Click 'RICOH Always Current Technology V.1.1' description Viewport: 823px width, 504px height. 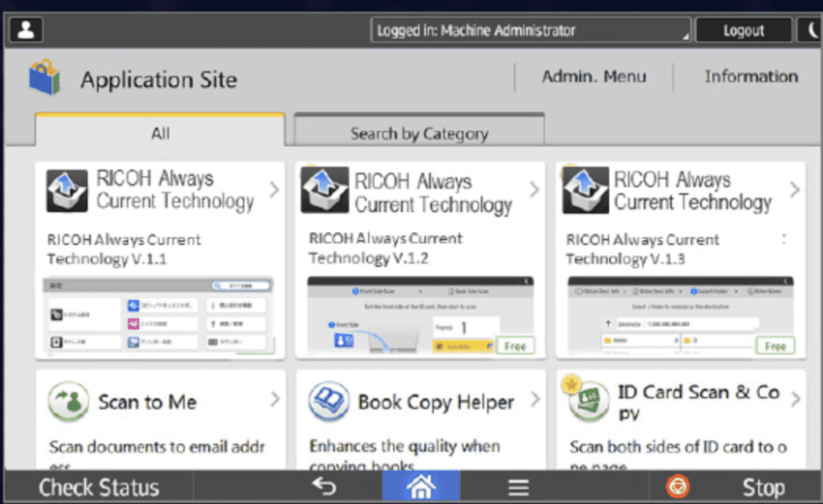point(124,249)
